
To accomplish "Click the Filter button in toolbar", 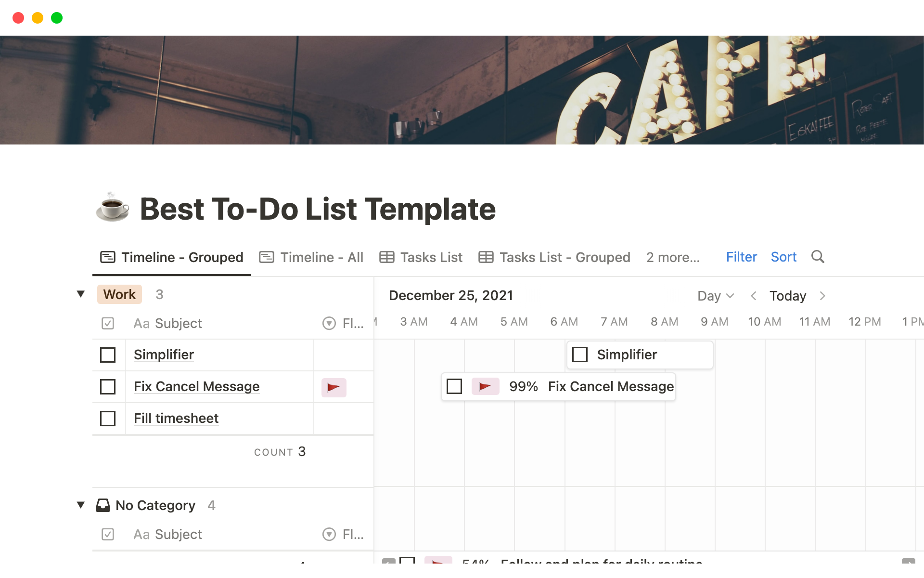I will [x=741, y=256].
